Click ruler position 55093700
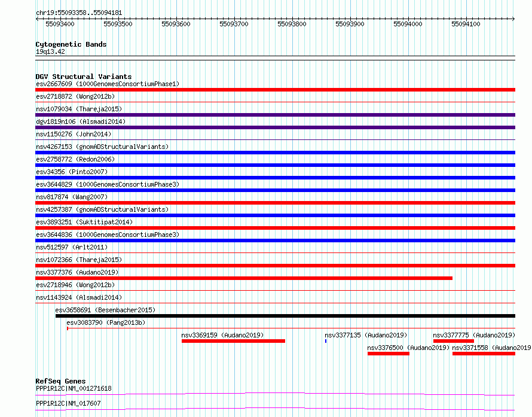This screenshot has width=532, height=417. [x=234, y=24]
